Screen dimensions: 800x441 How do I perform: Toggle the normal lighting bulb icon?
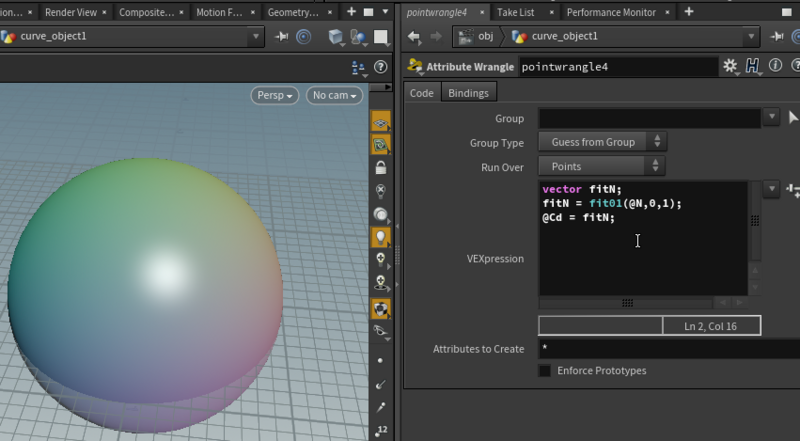coord(381,237)
